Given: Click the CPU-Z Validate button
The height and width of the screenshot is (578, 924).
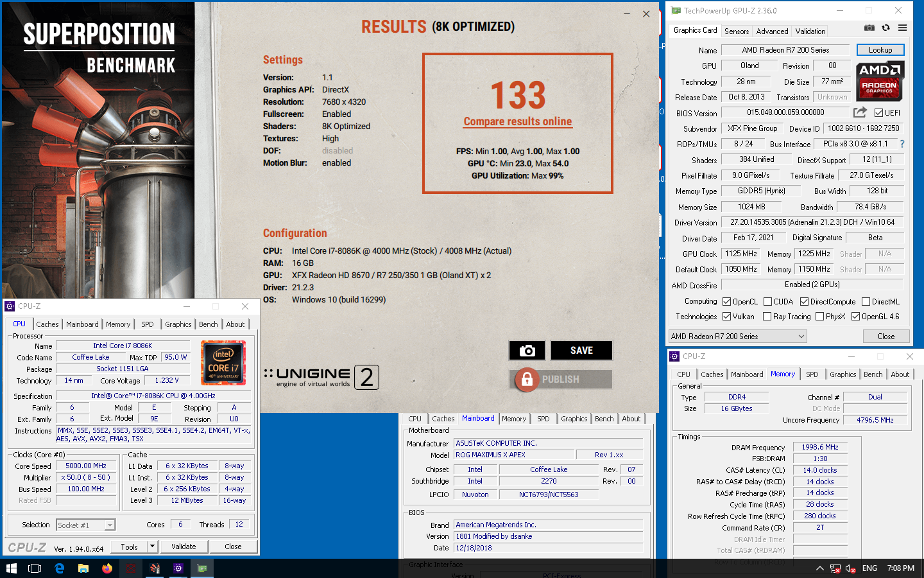Looking at the screenshot, I should (184, 547).
